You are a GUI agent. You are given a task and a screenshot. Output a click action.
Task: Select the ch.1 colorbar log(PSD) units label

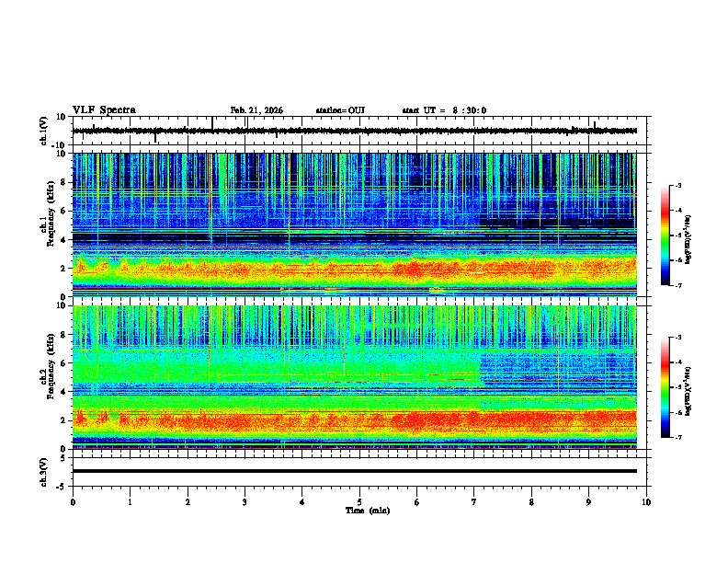tap(688, 240)
